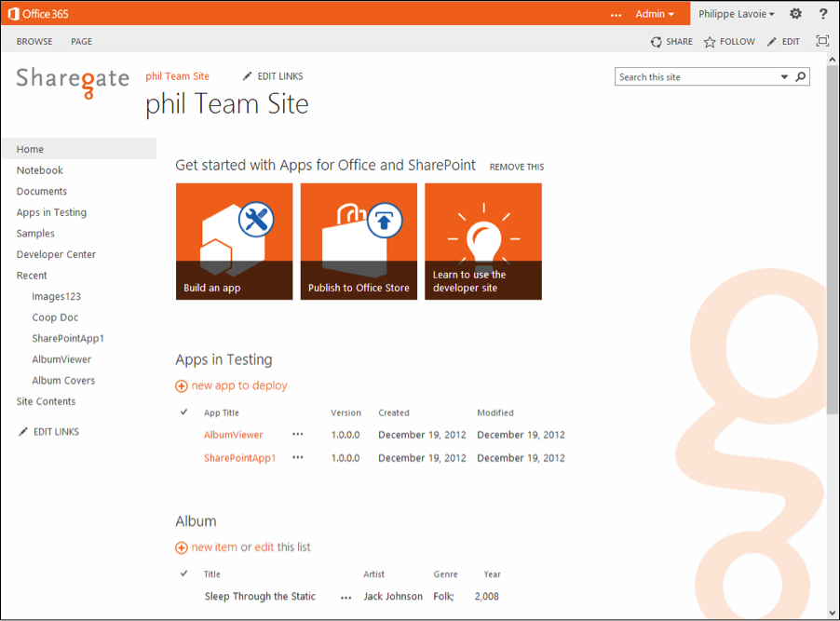
Task: Open SharePointApp1 ellipsis menu
Action: coord(298,457)
